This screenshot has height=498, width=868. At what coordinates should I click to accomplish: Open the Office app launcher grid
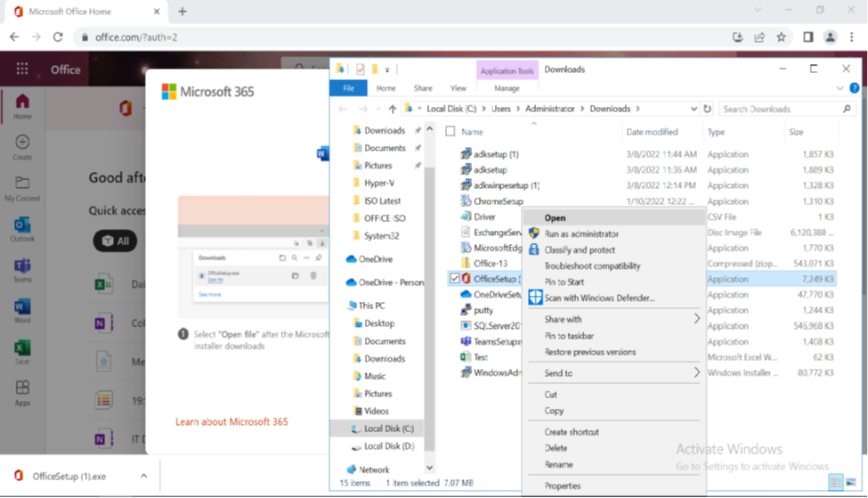click(x=22, y=69)
